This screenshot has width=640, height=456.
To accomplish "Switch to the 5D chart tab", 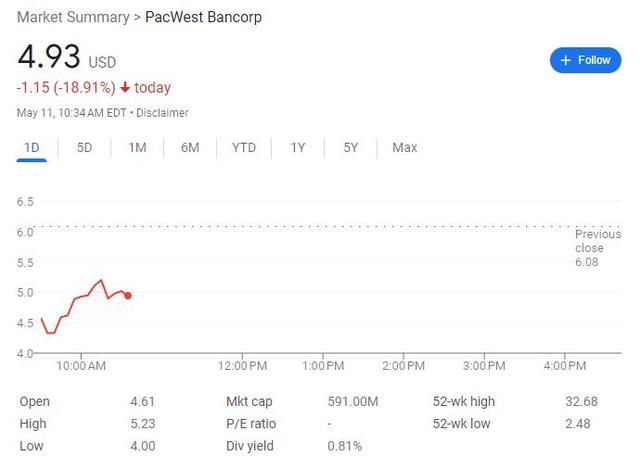I will pyautogui.click(x=85, y=148).
